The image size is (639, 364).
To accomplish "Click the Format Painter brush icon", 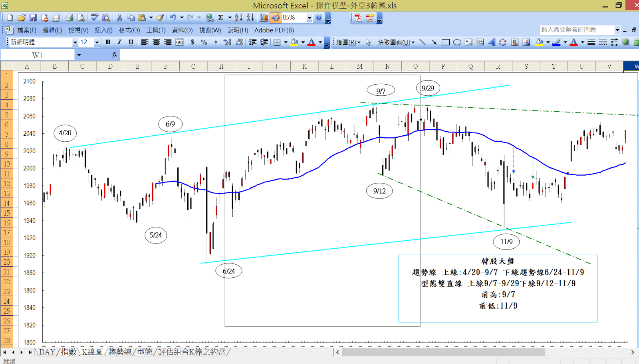I will (160, 18).
